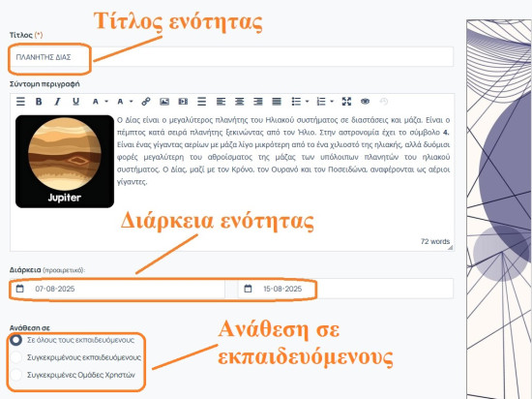Screen dimensions: 532x399
Task: Insert a video with the media icon
Action: (x=183, y=101)
